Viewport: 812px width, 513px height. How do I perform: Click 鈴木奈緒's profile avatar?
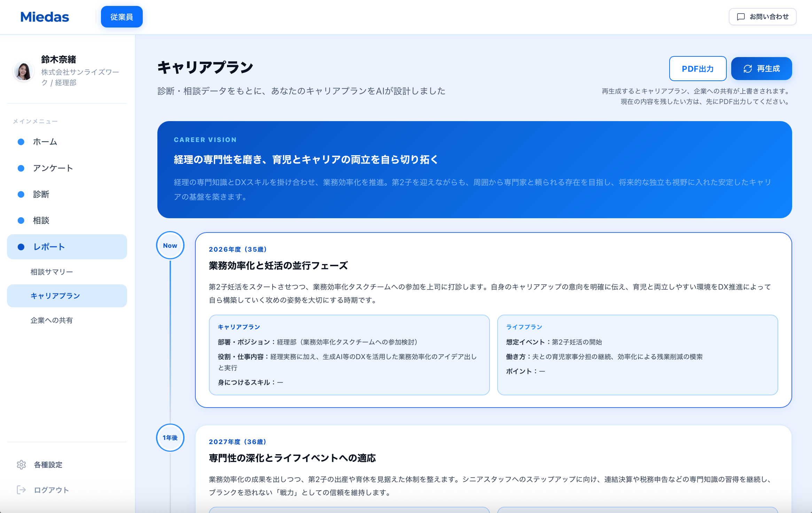click(x=23, y=71)
